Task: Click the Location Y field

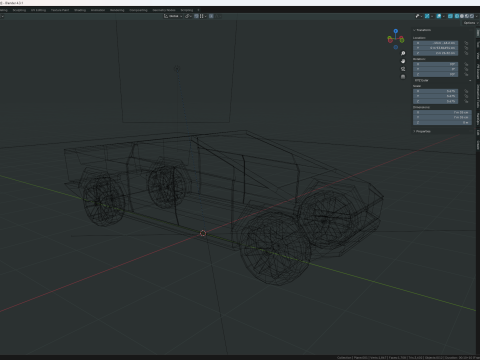Action: (x=435, y=48)
